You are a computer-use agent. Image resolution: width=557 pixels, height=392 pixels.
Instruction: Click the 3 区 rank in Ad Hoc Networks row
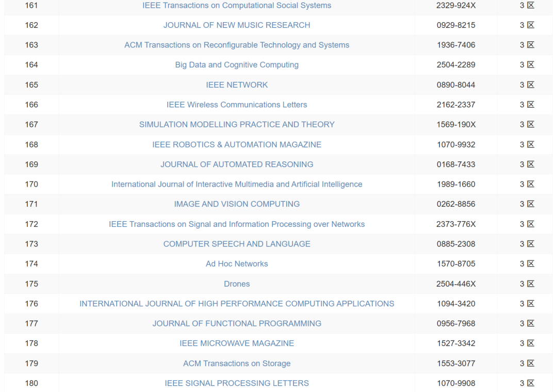click(527, 264)
